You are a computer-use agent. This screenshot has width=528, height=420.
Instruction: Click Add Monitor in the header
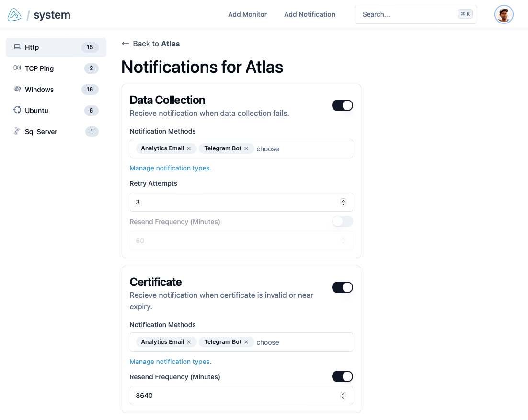247,14
